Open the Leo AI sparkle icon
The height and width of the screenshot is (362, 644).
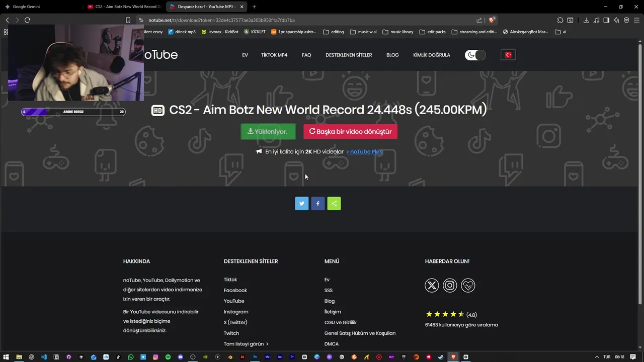click(616, 20)
